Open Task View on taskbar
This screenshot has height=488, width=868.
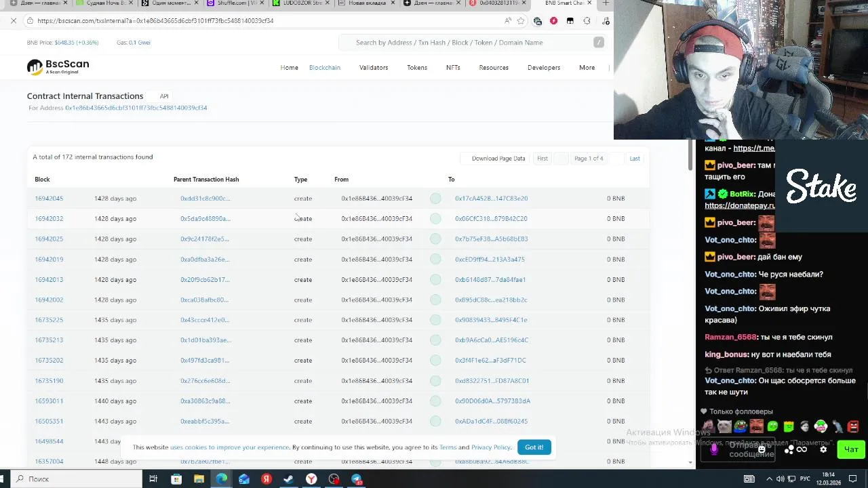[x=153, y=479]
